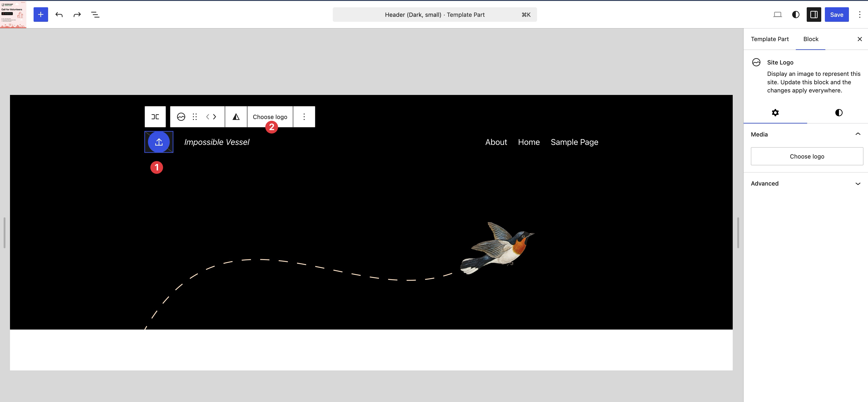868x402 pixels.
Task: Open the block options three-dot menu
Action: tap(304, 117)
